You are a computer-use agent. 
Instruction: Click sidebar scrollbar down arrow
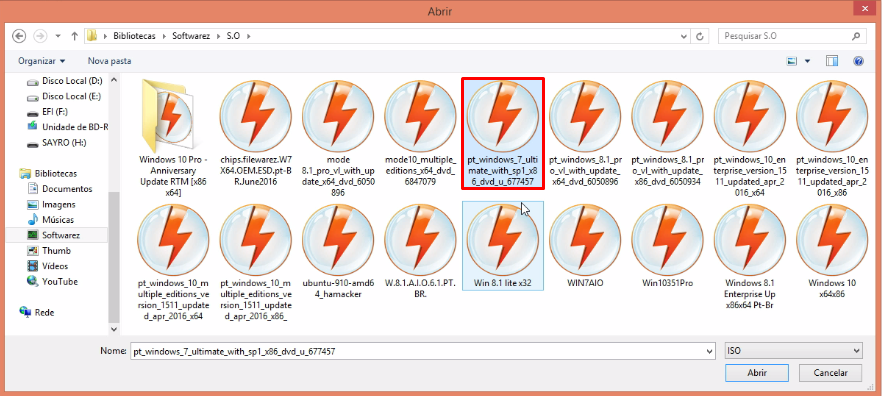coord(114,329)
